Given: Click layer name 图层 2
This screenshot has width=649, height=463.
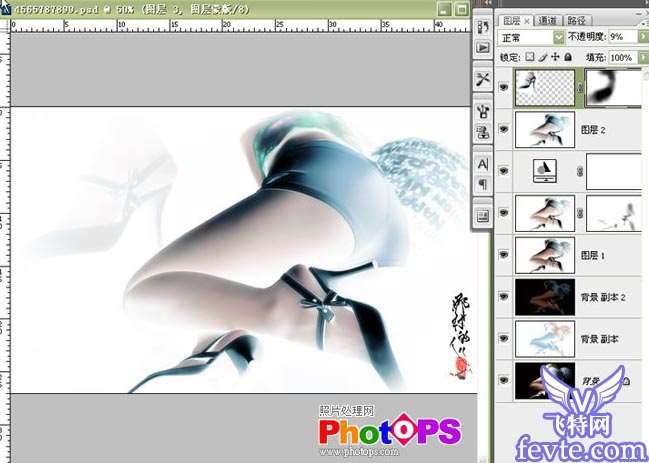Looking at the screenshot, I should pyautogui.click(x=593, y=130).
